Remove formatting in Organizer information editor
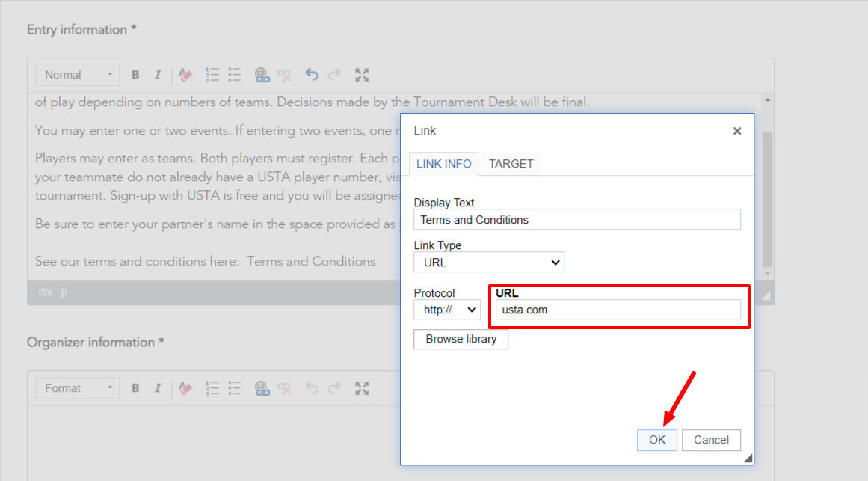This screenshot has height=481, width=868. [185, 388]
